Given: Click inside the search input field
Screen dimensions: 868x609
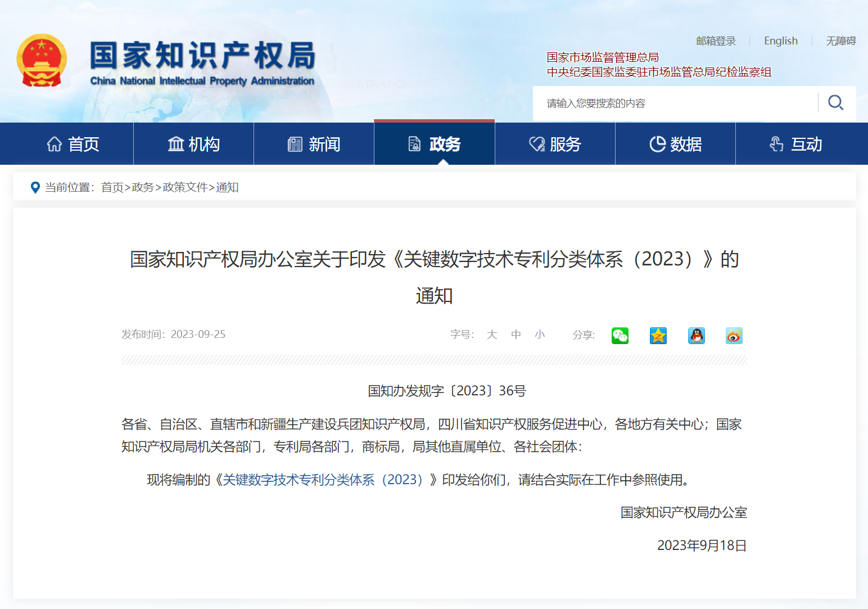Looking at the screenshot, I should click(x=675, y=103).
